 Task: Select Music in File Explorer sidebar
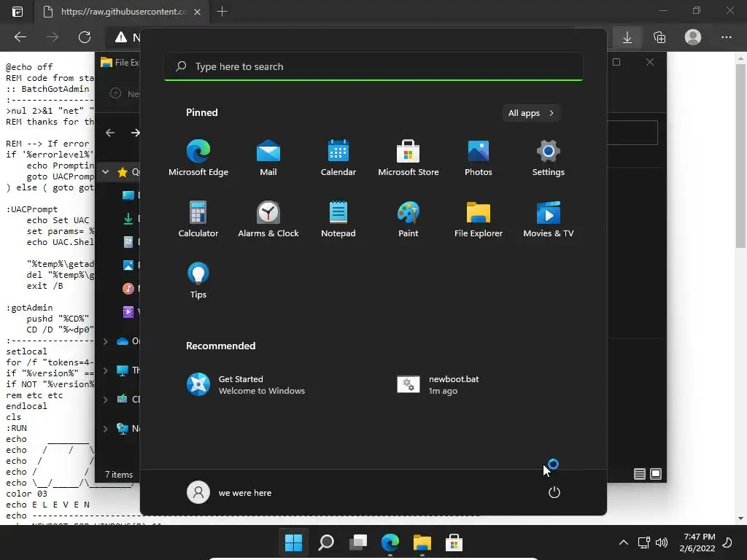point(130,288)
